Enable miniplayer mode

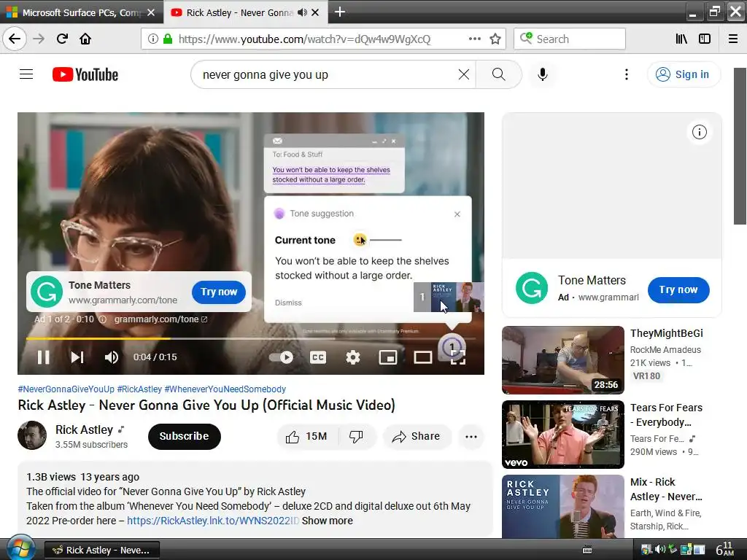click(388, 357)
